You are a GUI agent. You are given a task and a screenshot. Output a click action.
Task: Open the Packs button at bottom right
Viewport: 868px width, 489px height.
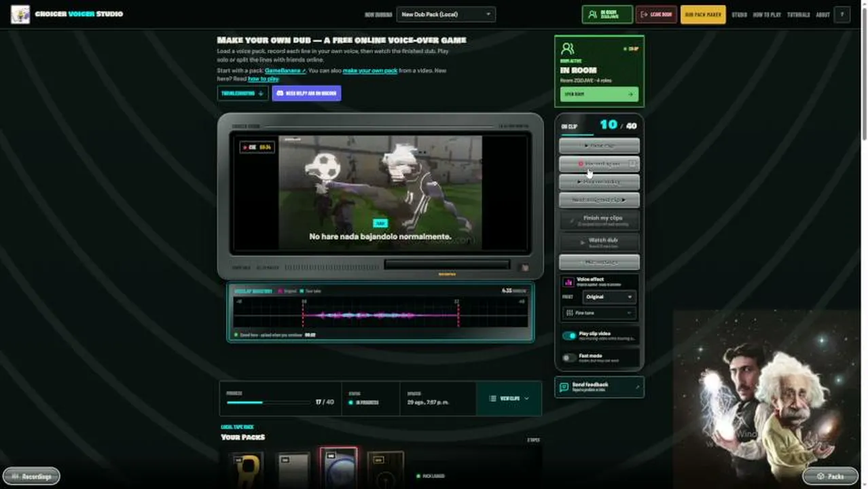pos(830,476)
